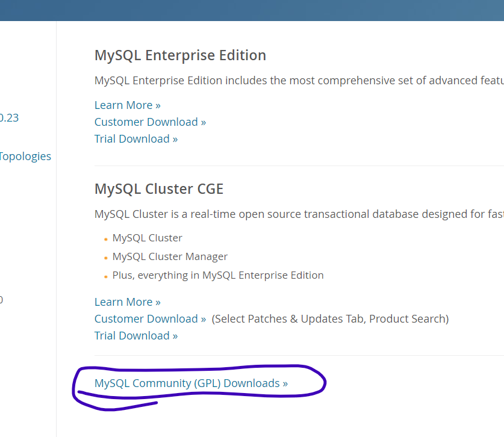Image resolution: width=504 pixels, height=437 pixels.
Task: Select the MySQL Cluster CGE heading
Action: coord(159,189)
